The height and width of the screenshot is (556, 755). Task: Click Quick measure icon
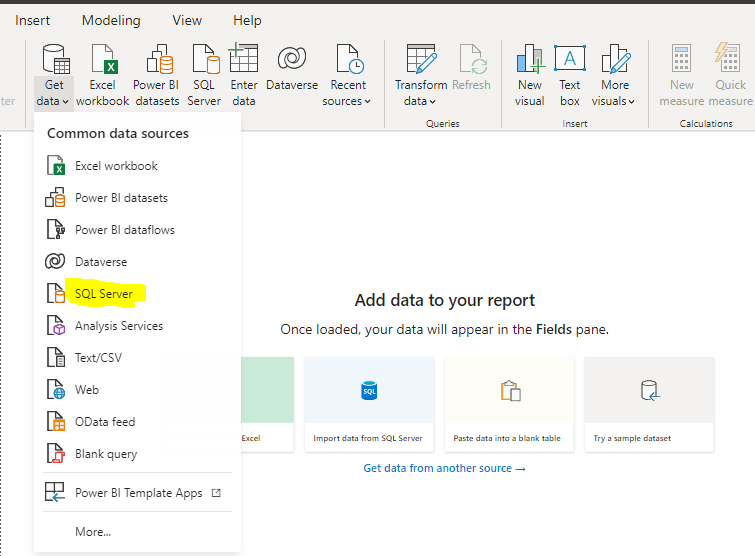[x=728, y=58]
